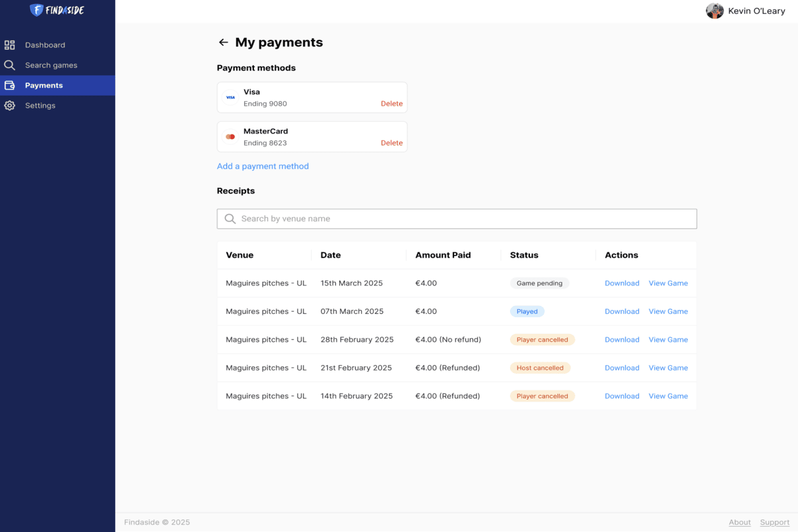Viewport: 798px width, 532px height.
Task: Click the '€4.00 (No refund)' amount
Action: [448, 340]
